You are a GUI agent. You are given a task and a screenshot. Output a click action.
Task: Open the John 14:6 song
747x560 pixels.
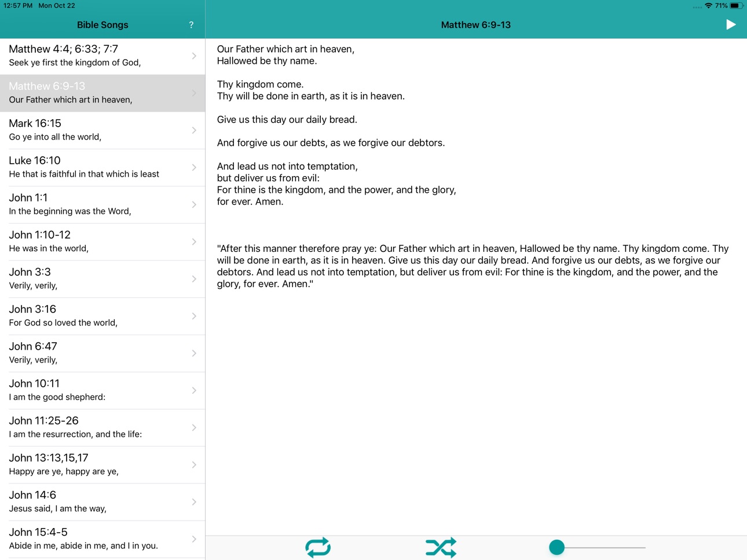click(102, 502)
